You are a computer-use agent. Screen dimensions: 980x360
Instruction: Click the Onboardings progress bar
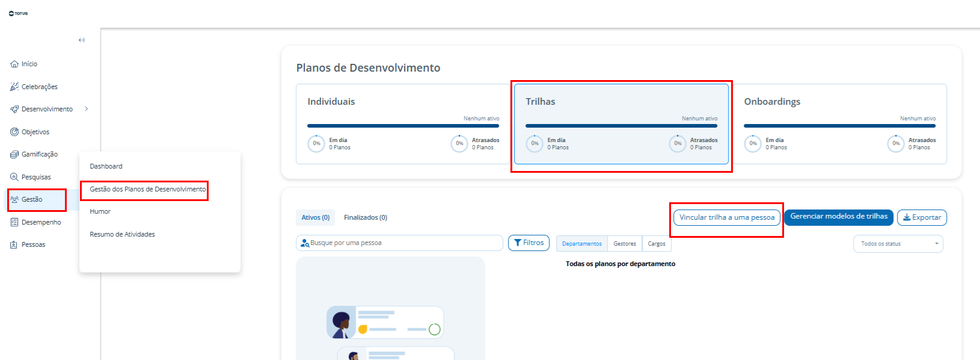840,126
